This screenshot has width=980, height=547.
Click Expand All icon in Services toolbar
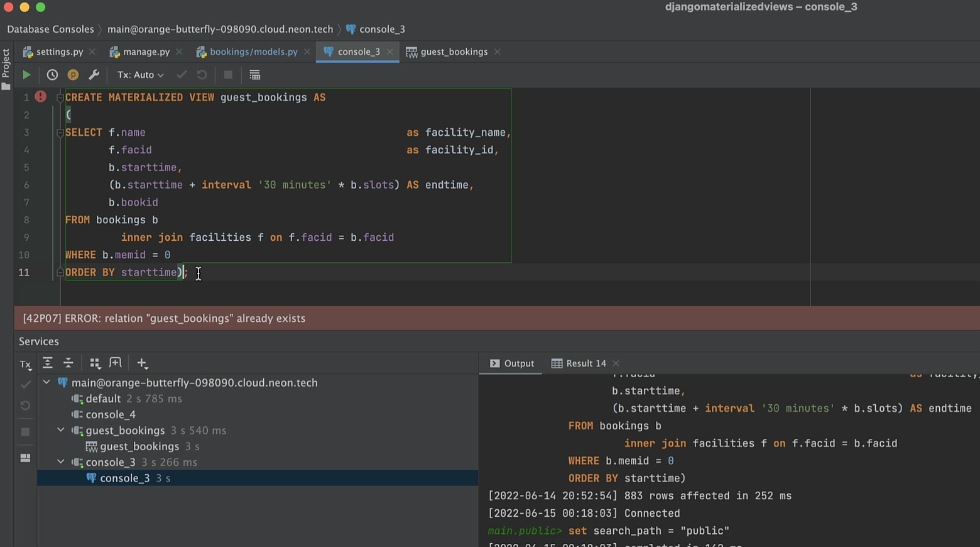coord(48,363)
